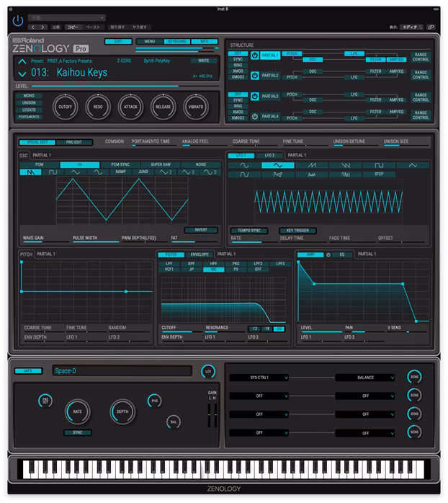
Task: Select the -12 filter slope
Action: [x=255, y=329]
